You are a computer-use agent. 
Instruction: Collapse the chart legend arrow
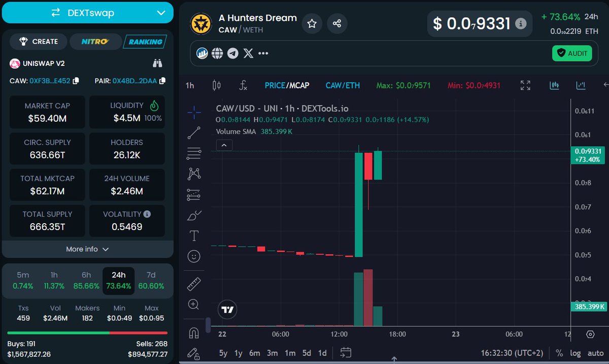224,145
